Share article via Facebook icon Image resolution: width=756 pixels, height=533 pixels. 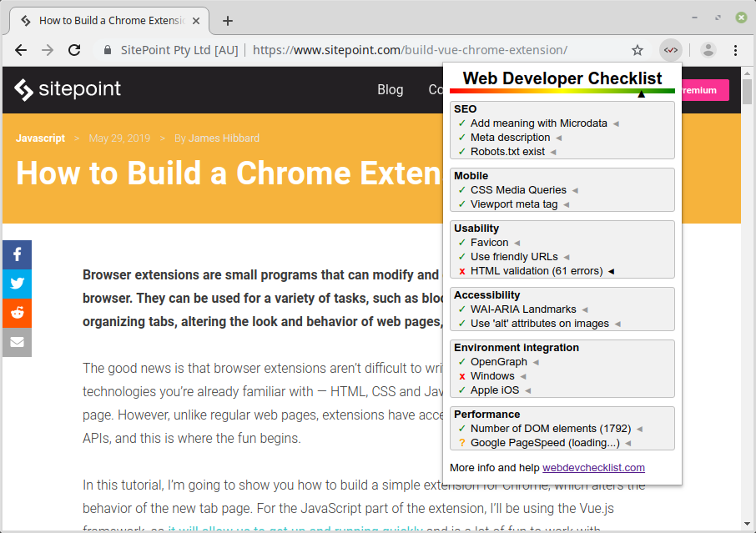[x=17, y=255]
